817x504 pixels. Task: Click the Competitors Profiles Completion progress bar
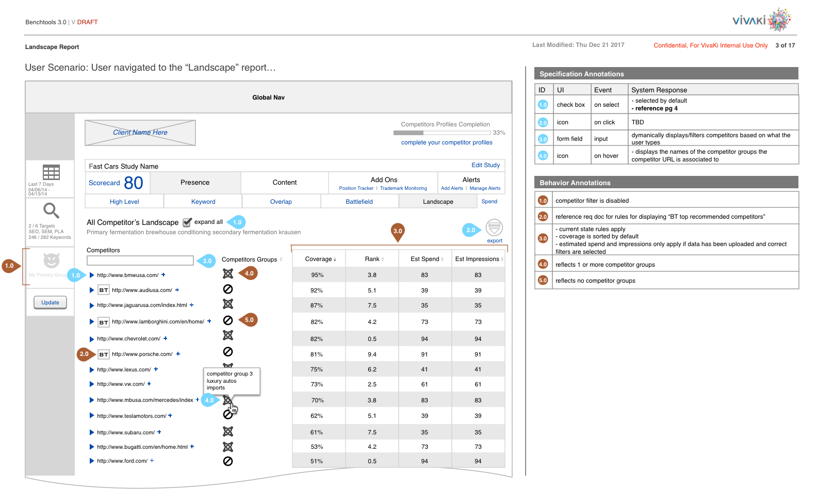click(x=442, y=133)
